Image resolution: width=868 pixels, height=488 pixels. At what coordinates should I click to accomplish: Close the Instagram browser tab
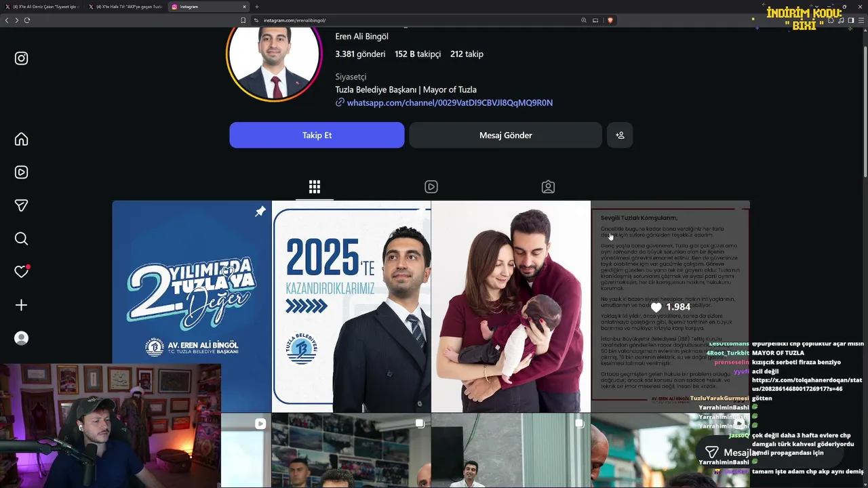[x=244, y=7]
